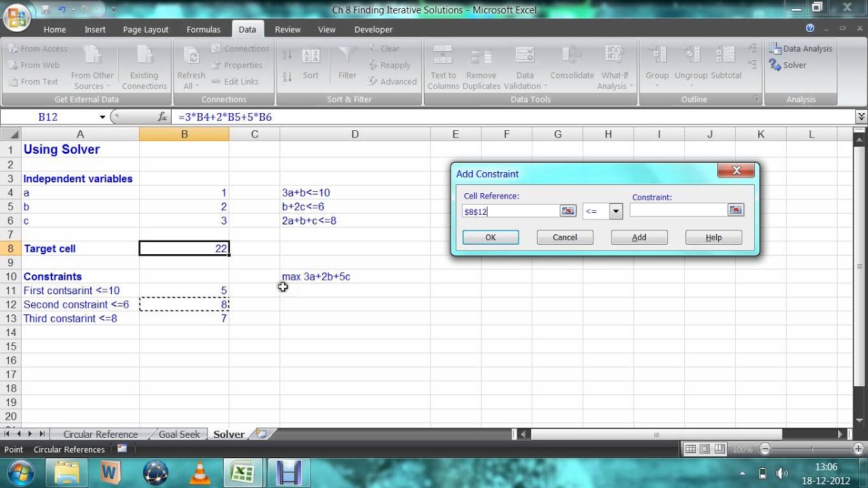The width and height of the screenshot is (868, 488).
Task: Click Existing Connections icon
Action: (x=144, y=66)
